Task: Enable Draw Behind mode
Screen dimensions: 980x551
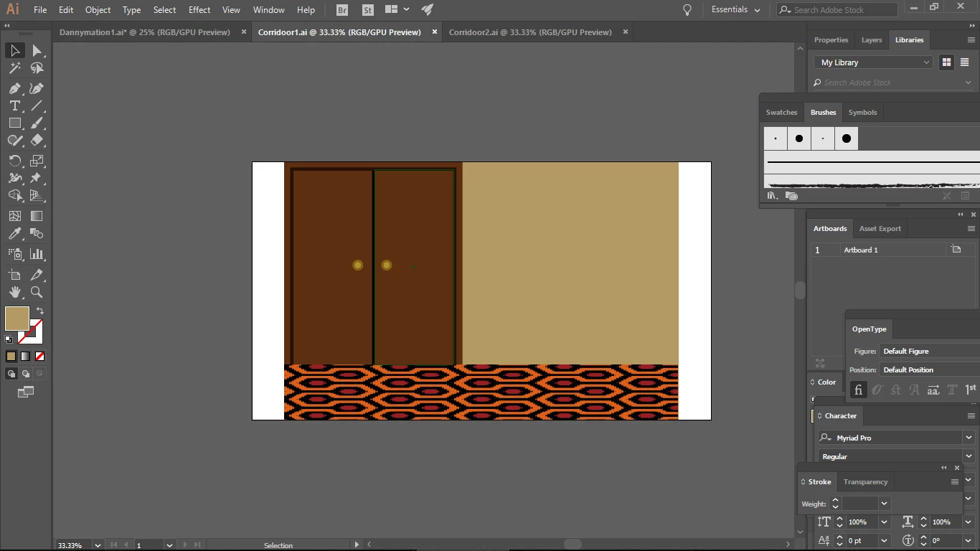Action: tap(25, 374)
